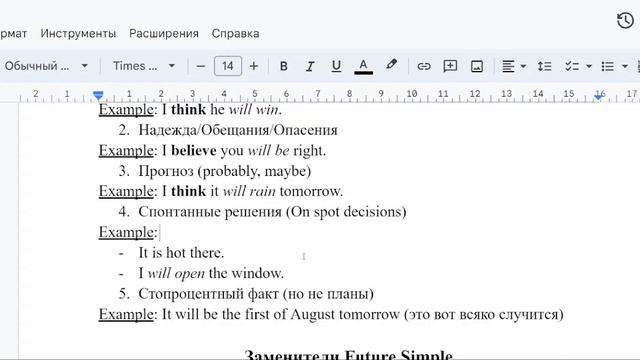Click the italic words "will win"
640x360 pixels.
click(255, 110)
